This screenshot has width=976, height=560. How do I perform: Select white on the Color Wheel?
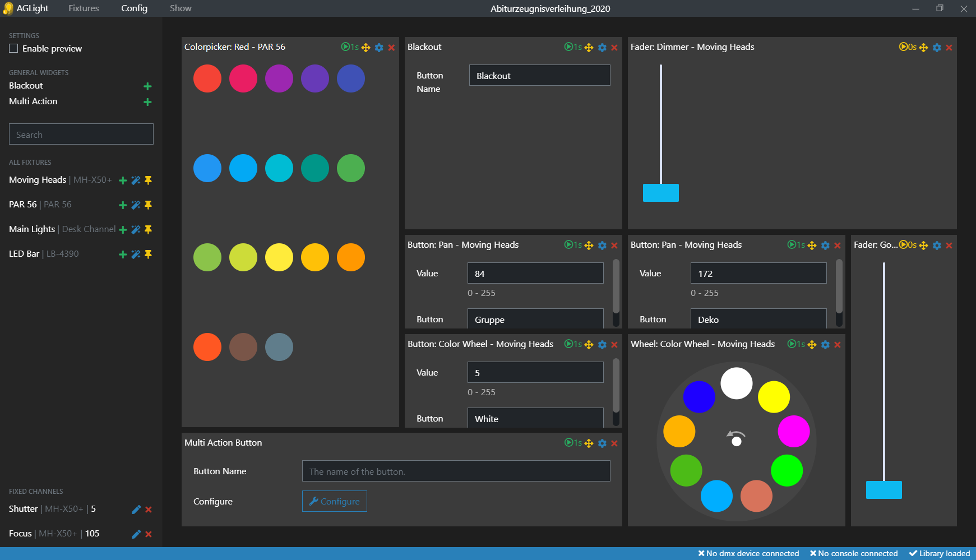[737, 383]
